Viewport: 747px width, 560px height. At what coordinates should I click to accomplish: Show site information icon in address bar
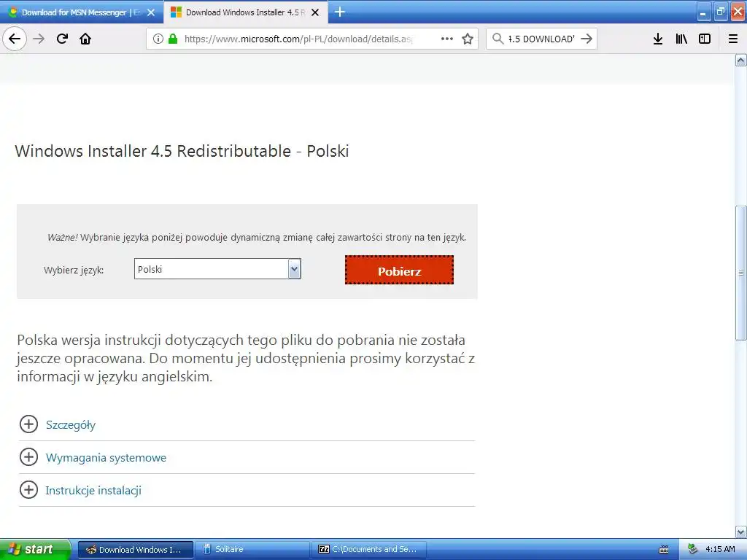[158, 39]
